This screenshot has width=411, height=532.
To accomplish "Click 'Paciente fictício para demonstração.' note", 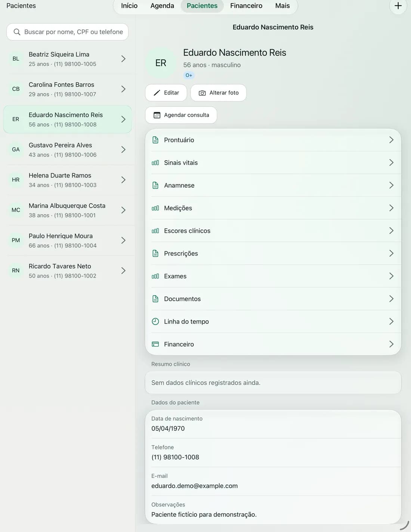I will point(204,514).
